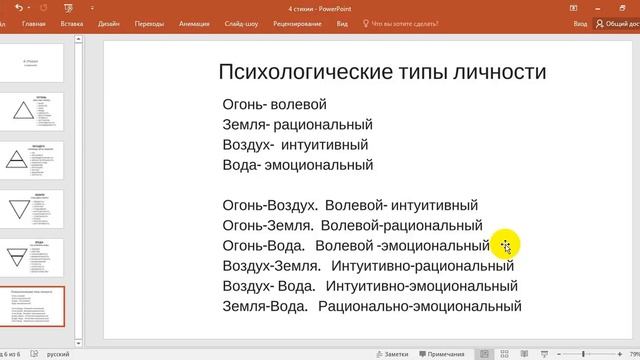Open the Слайд-шоу tab
640x360 pixels.
pyautogui.click(x=241, y=24)
